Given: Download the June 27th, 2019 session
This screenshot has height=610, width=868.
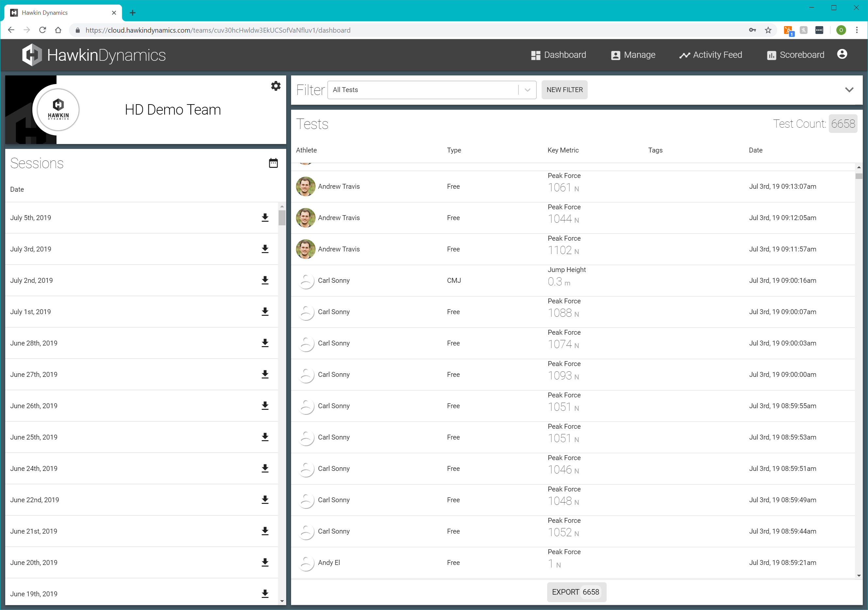Looking at the screenshot, I should point(265,375).
